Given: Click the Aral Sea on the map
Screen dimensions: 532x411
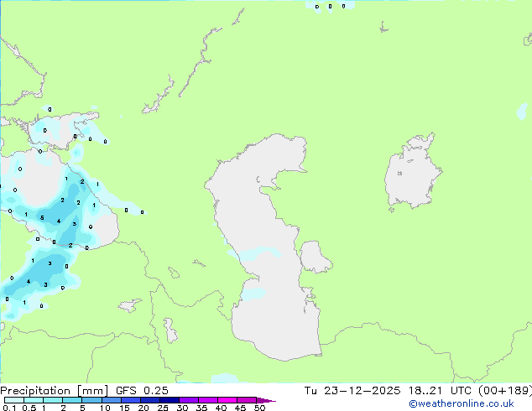Looking at the screenshot, I should click(x=413, y=174).
